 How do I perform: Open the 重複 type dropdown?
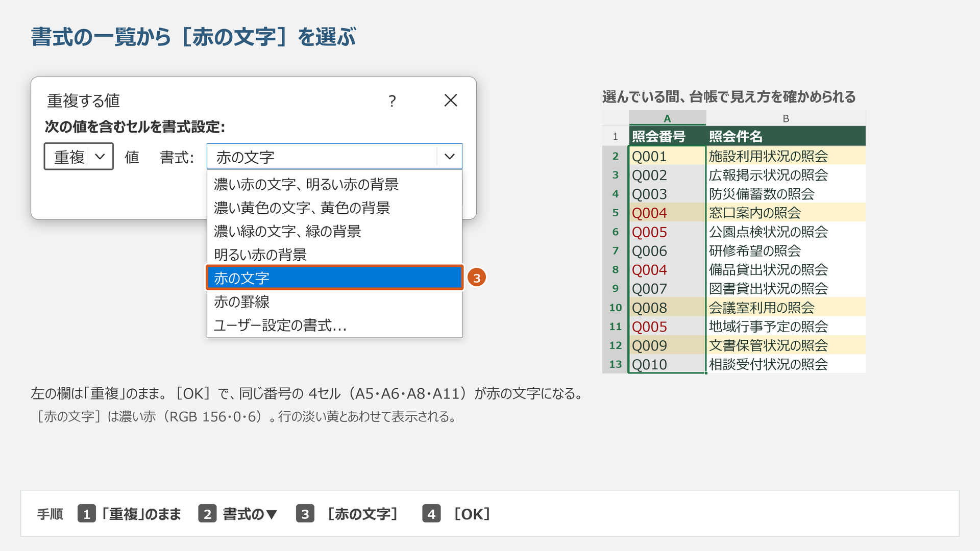pyautogui.click(x=79, y=157)
